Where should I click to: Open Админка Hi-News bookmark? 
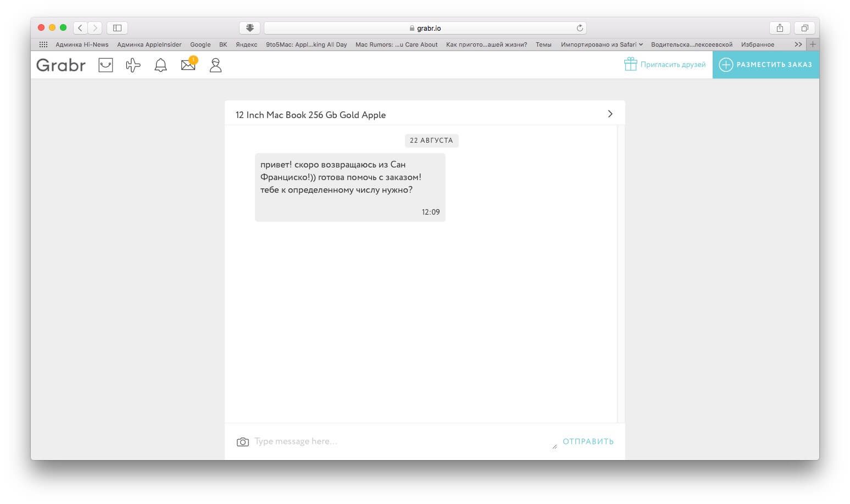[x=82, y=44]
